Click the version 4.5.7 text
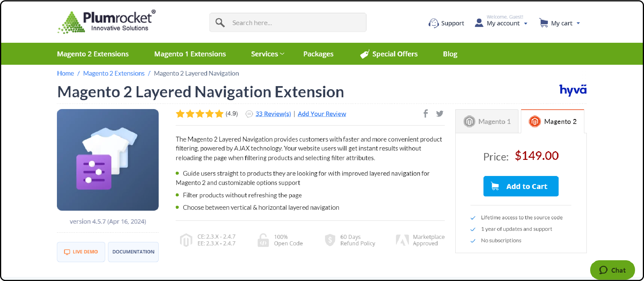The image size is (644, 281). pos(108,222)
